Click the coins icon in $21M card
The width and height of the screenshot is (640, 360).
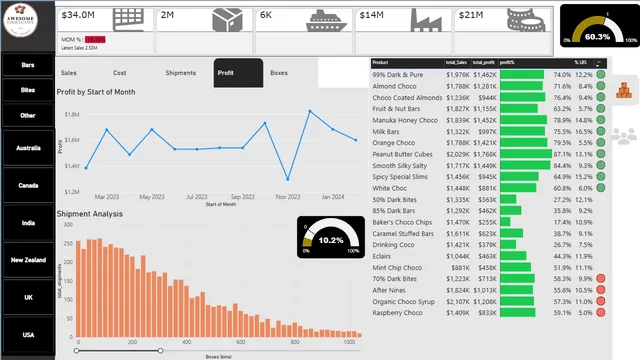pos(526,20)
